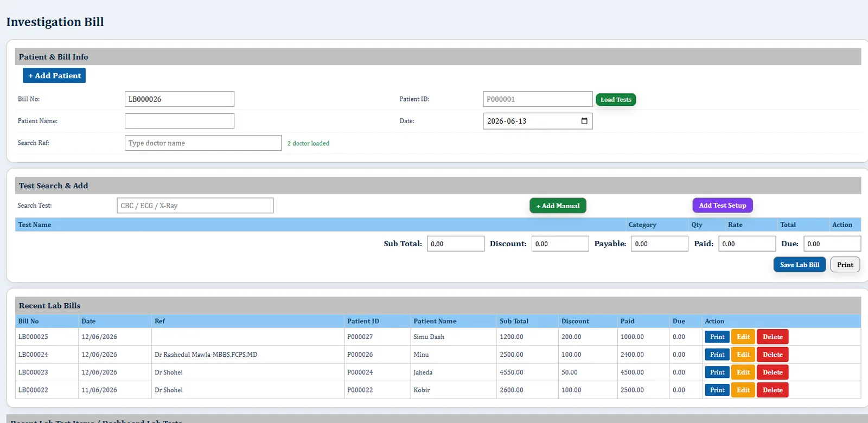
Task: Click Save Lab Bill button
Action: (x=800, y=265)
